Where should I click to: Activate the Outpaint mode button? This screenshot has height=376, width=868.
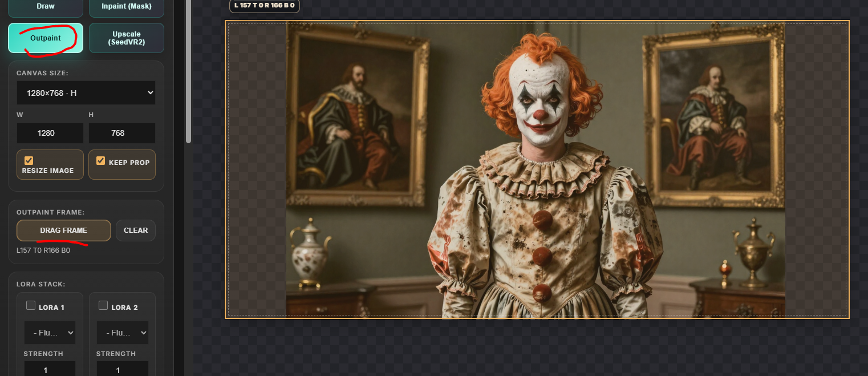46,38
